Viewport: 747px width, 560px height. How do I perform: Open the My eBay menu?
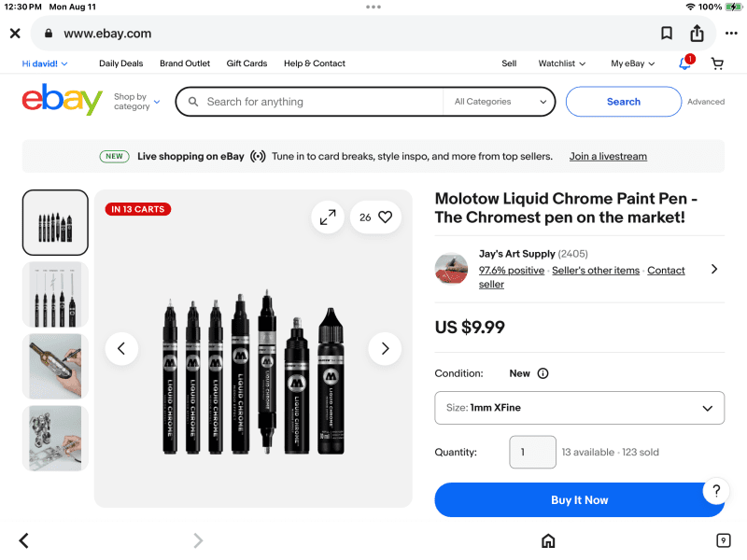pyautogui.click(x=632, y=63)
